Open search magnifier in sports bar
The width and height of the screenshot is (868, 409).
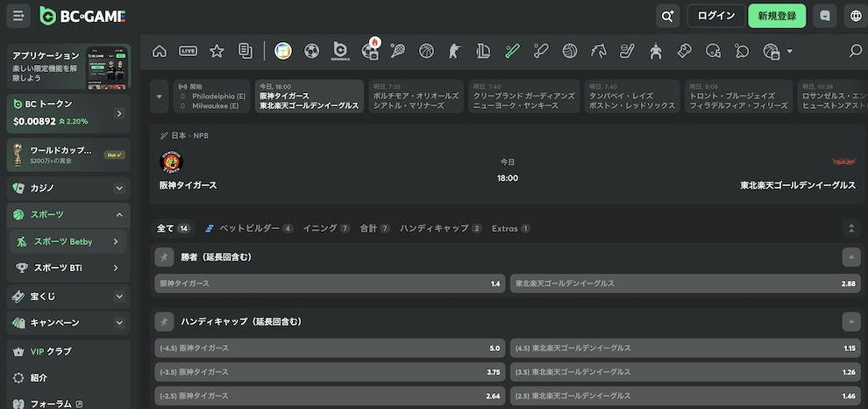pos(856,51)
